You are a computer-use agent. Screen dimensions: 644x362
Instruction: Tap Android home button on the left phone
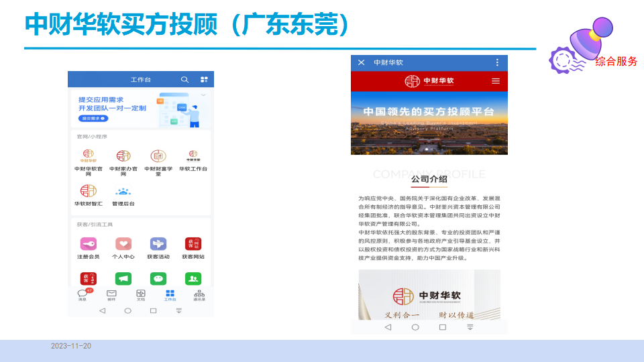[127, 310]
